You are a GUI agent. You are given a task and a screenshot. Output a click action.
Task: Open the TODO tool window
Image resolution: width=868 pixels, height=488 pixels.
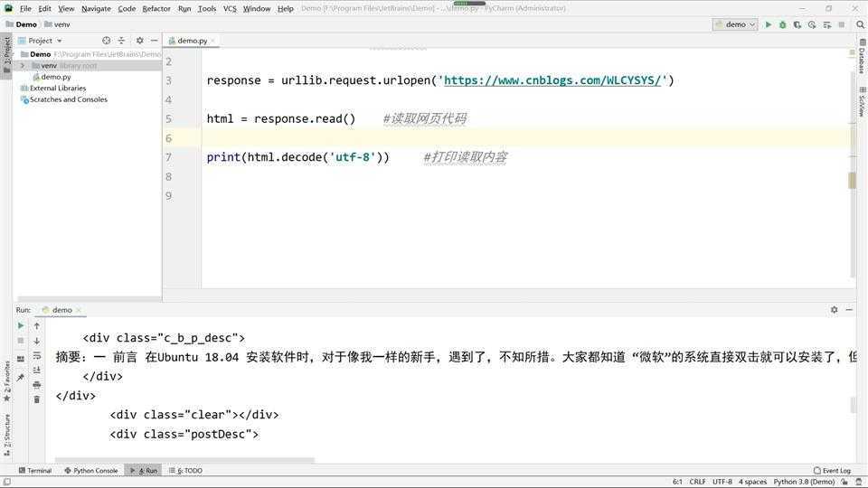tap(185, 470)
